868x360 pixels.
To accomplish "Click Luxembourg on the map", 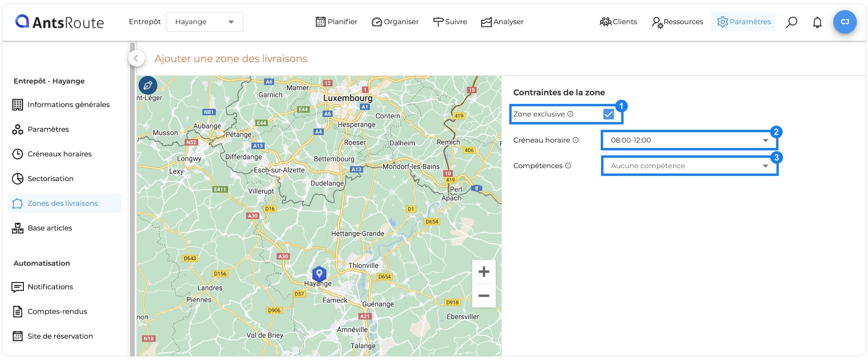I will (348, 98).
